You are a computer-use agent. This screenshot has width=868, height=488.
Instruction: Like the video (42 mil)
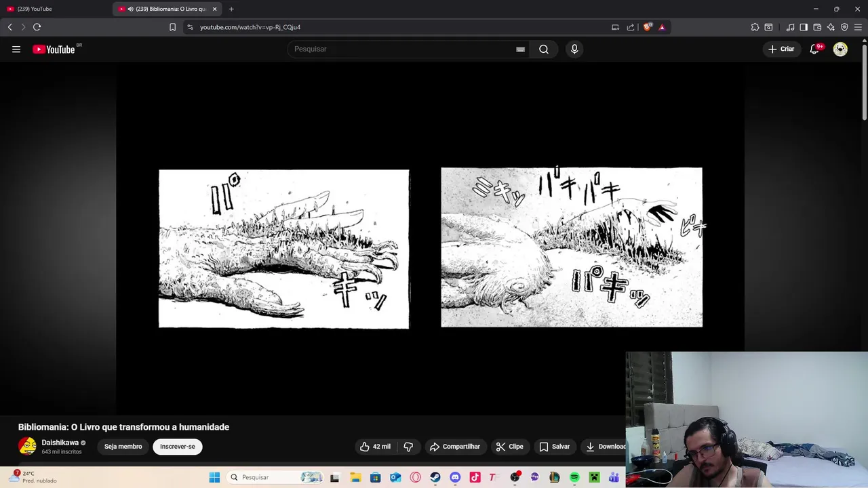click(376, 447)
